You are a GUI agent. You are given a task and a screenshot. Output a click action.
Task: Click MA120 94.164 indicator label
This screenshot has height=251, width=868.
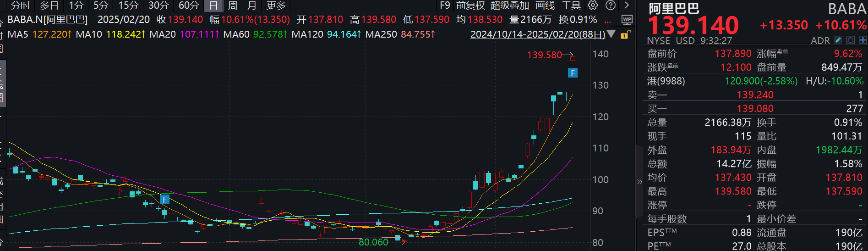(x=327, y=34)
